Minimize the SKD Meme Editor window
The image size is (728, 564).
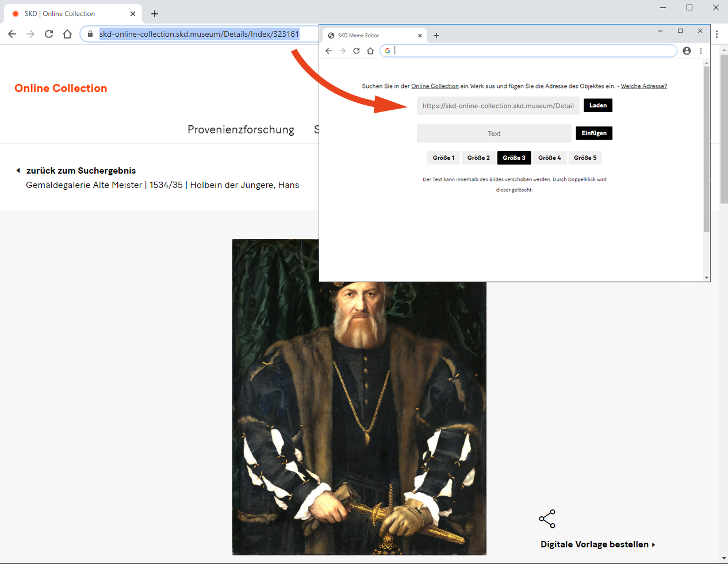click(x=660, y=31)
